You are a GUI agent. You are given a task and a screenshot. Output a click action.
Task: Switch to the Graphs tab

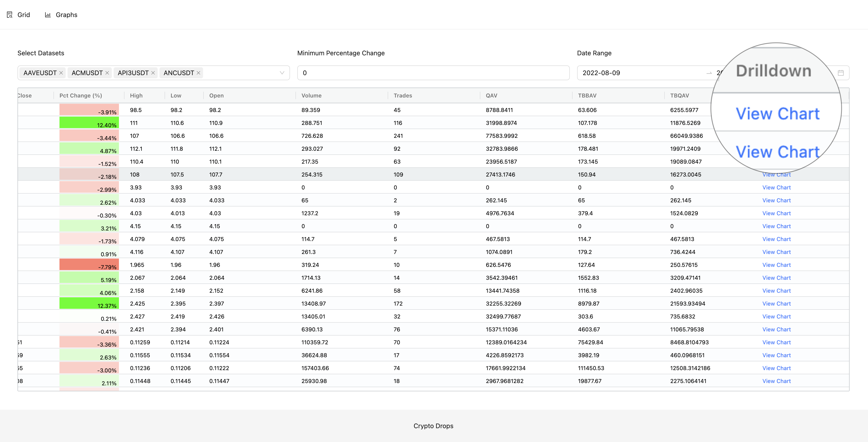coord(66,15)
